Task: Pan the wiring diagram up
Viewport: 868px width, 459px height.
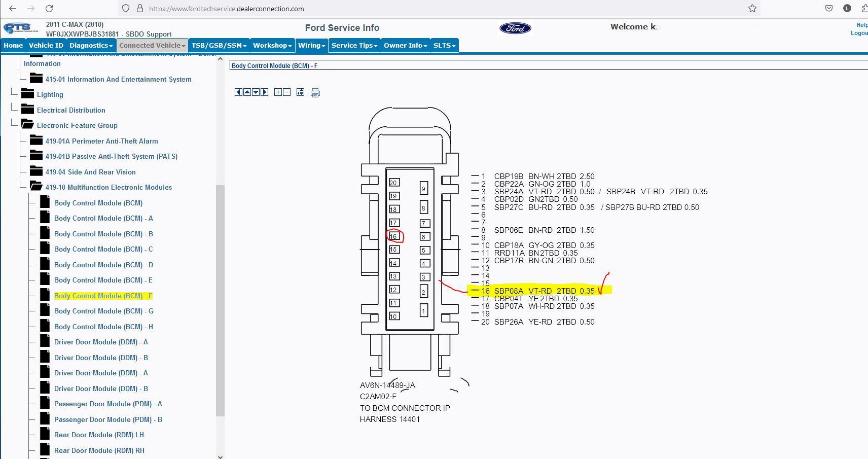Action: pos(247,92)
